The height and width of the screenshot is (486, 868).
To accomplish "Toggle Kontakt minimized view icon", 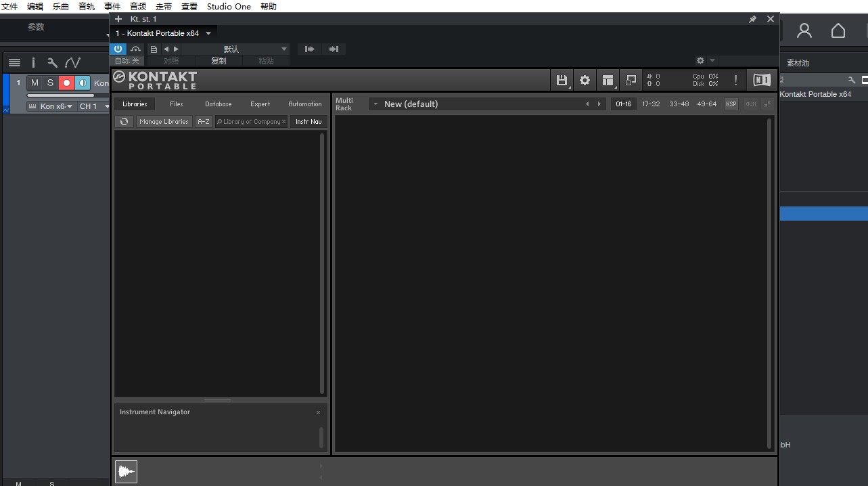I will click(631, 80).
